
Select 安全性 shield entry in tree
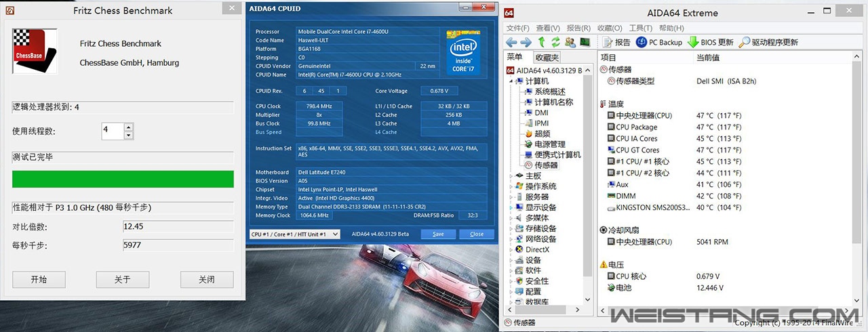tap(531, 281)
